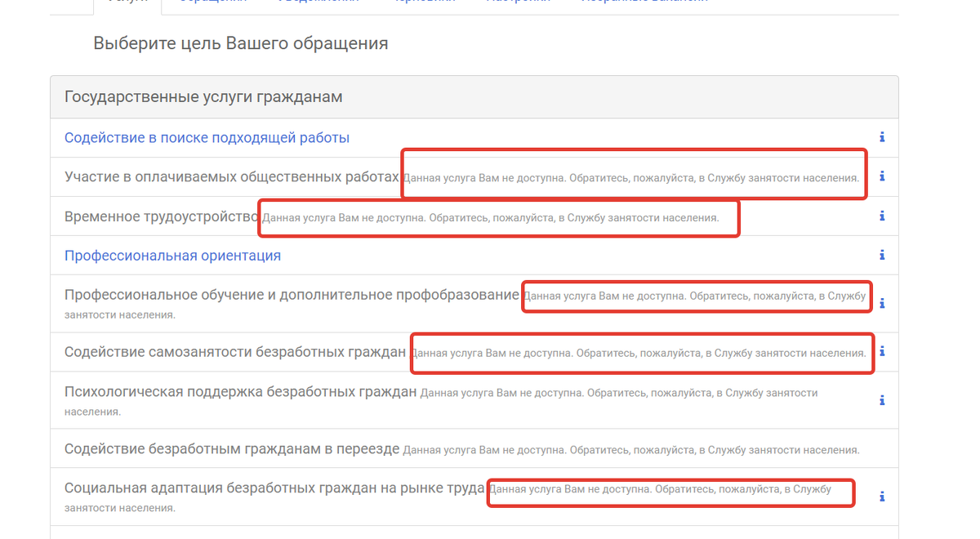The width and height of the screenshot is (980, 539).
Task: Click info icon next to 'Содействие самозанятости безработных граждан'
Action: 881,353
